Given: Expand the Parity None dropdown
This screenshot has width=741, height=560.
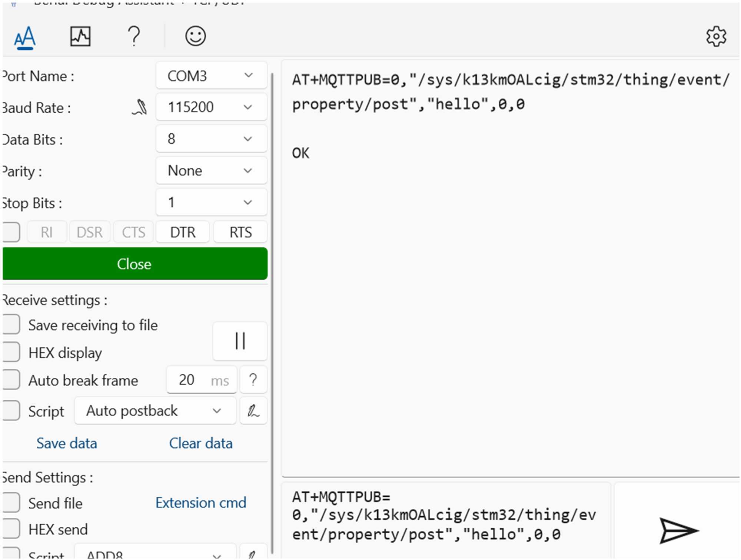Looking at the screenshot, I should click(211, 170).
